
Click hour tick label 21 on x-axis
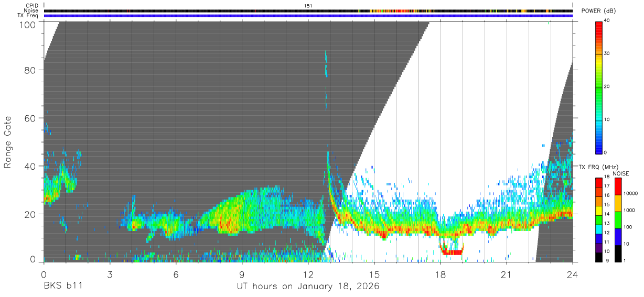tap(506, 274)
